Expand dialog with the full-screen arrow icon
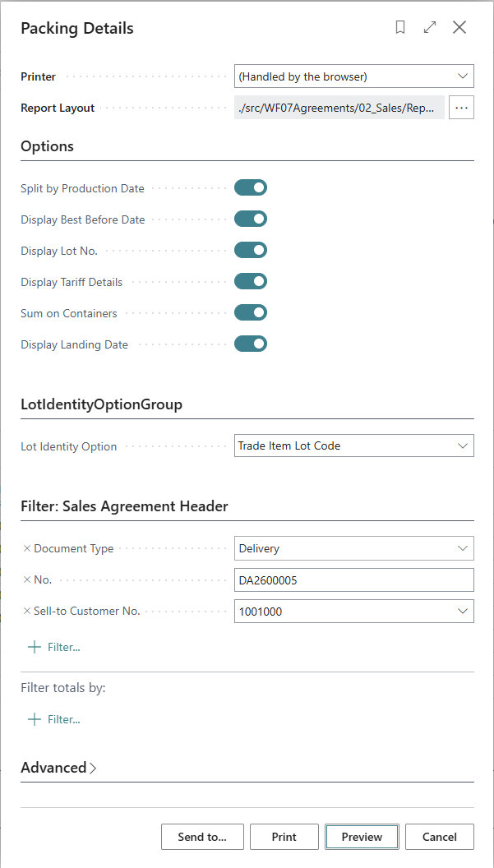The height and width of the screenshot is (868, 494). point(430,28)
